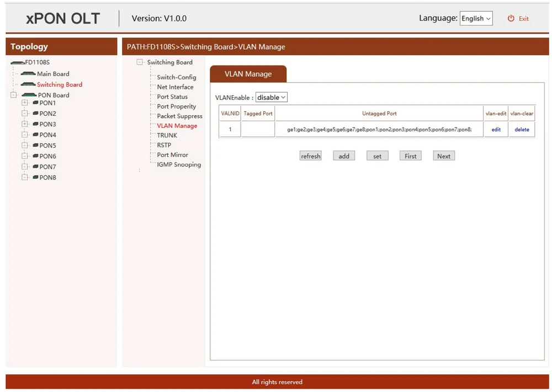The height and width of the screenshot is (392, 552).
Task: Open IGMP Snooping settings
Action: [x=179, y=165]
